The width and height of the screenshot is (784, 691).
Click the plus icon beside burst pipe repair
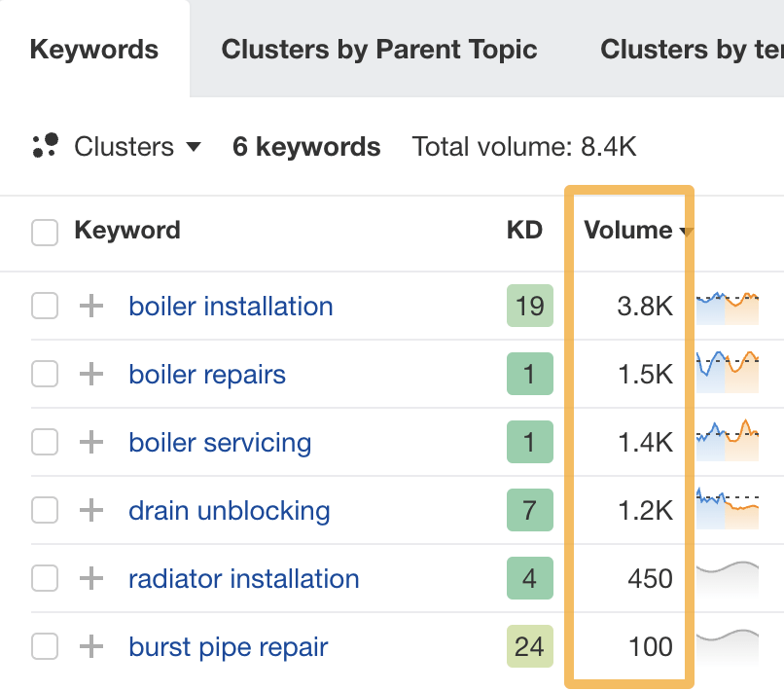click(90, 646)
